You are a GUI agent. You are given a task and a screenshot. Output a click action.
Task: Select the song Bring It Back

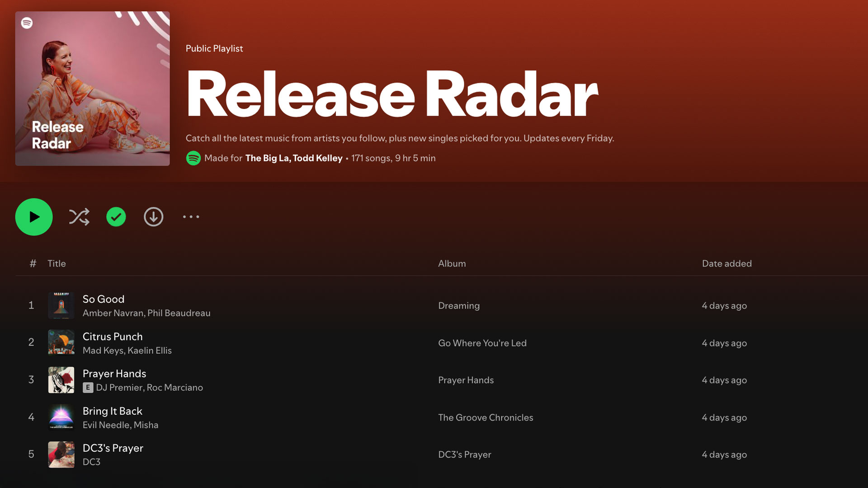[113, 411]
